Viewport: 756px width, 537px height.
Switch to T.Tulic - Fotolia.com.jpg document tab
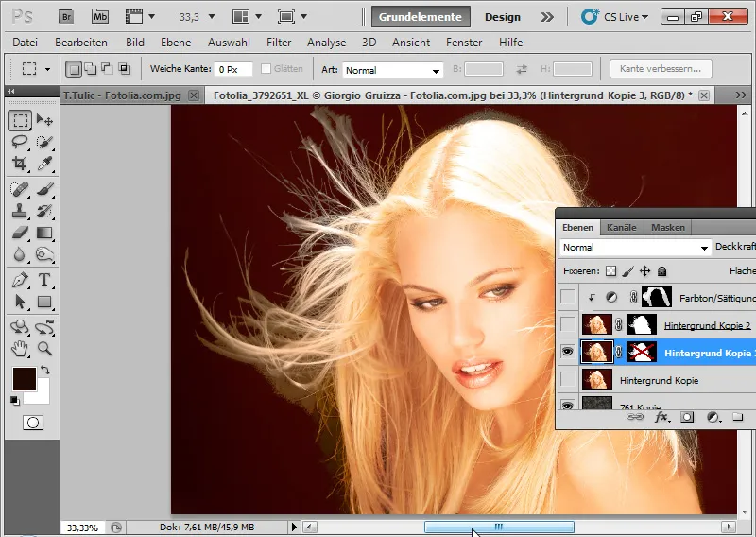click(x=122, y=95)
